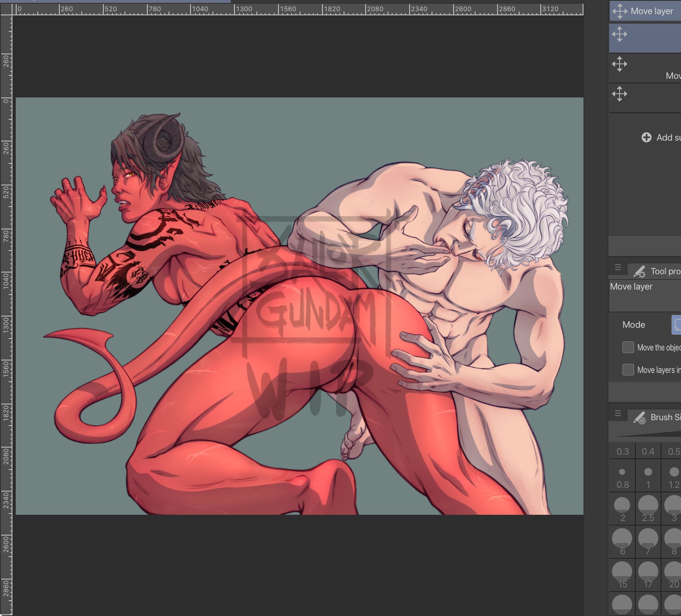Enable the 'Move the object' checkbox

[628, 347]
